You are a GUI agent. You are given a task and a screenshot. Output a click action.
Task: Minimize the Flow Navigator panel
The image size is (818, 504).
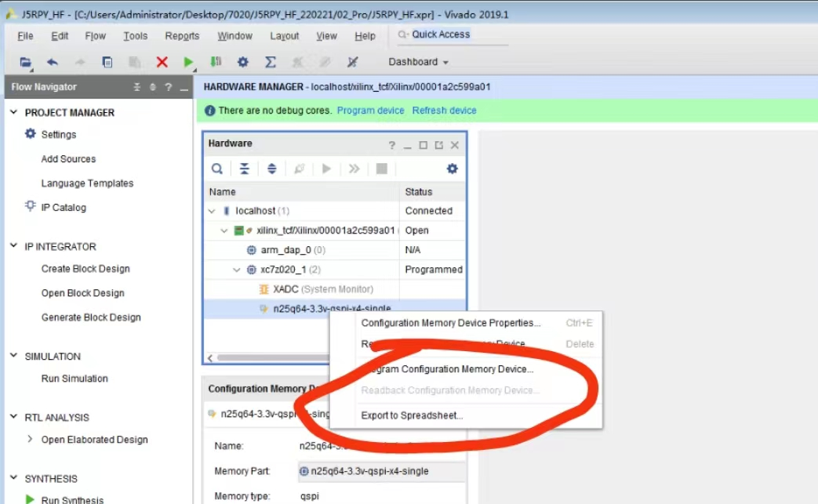184,88
